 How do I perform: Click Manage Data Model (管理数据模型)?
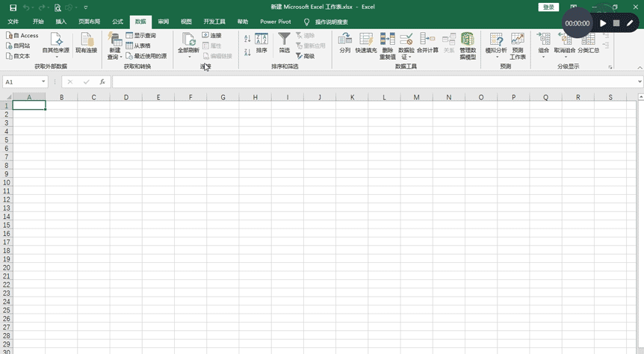pos(468,46)
